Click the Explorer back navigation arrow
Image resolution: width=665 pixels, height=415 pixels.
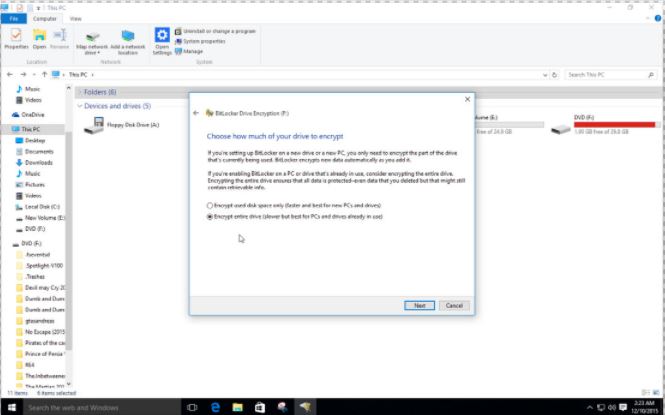pyautogui.click(x=10, y=75)
